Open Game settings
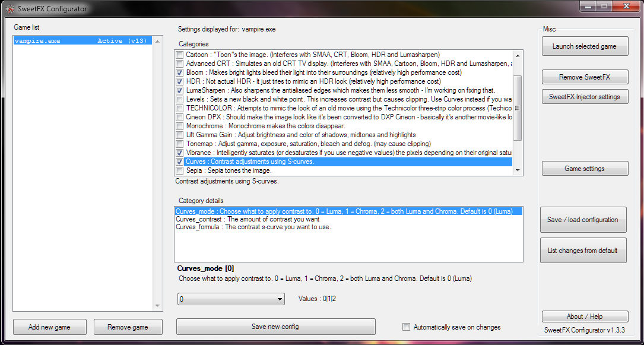644x345 pixels. pos(585,169)
